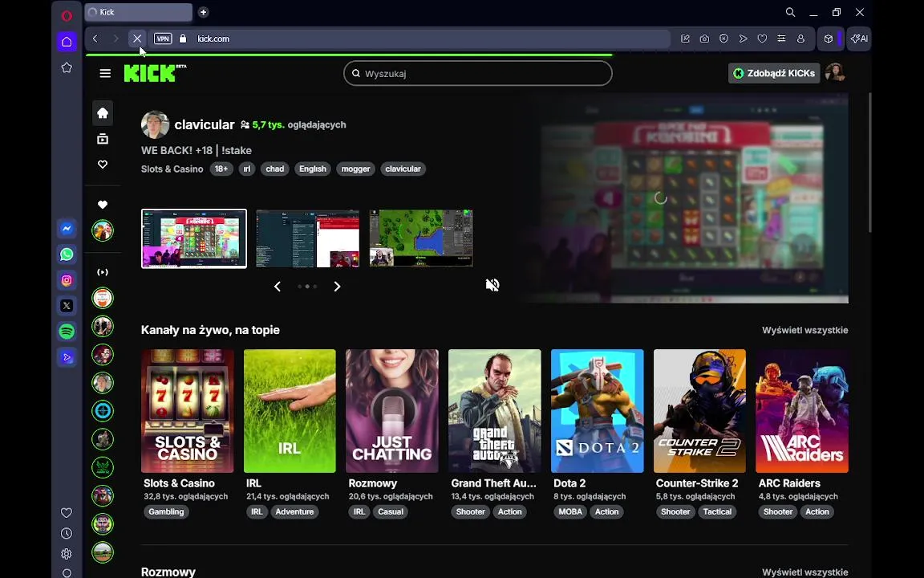
Task: Open the ARC Raiders category card
Action: 802,411
